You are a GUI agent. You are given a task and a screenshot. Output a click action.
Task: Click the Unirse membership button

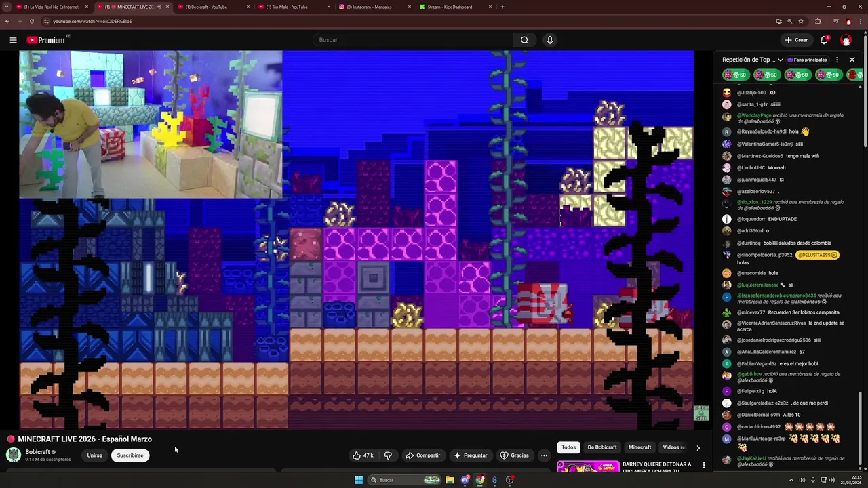tap(94, 455)
